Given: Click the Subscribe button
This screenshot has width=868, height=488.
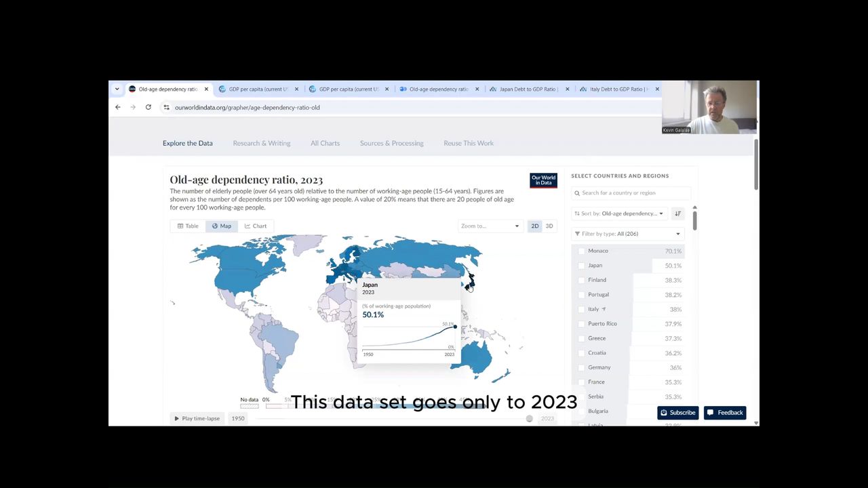Looking at the screenshot, I should pyautogui.click(x=677, y=412).
